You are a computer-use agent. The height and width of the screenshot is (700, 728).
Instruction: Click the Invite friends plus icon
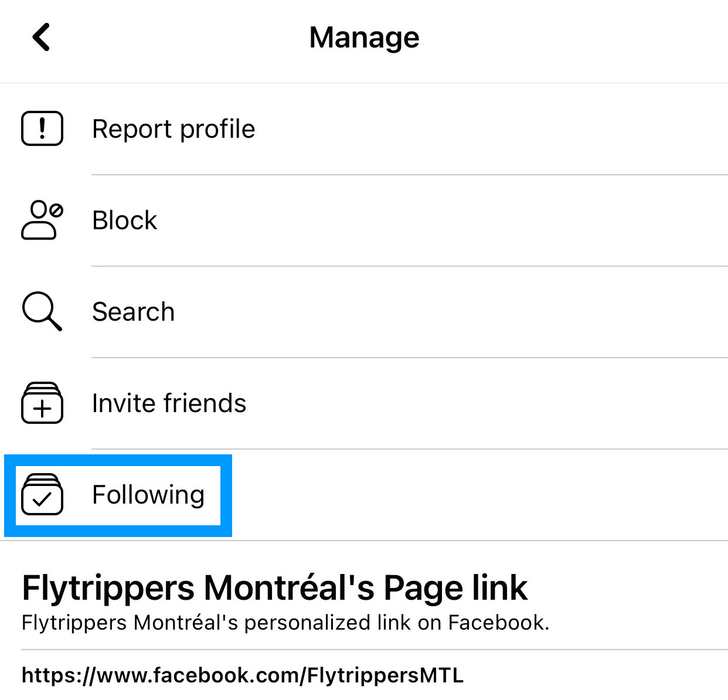(x=42, y=403)
